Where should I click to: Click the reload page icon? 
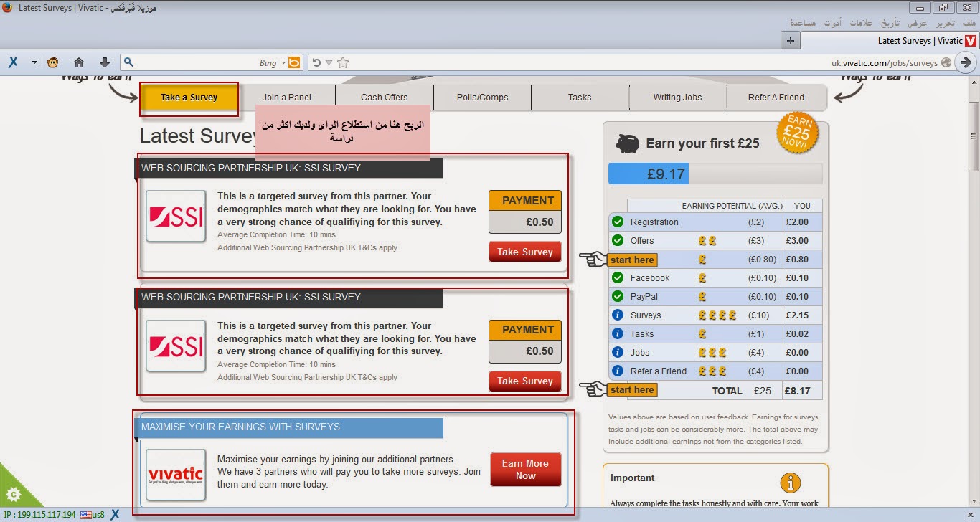click(x=316, y=62)
